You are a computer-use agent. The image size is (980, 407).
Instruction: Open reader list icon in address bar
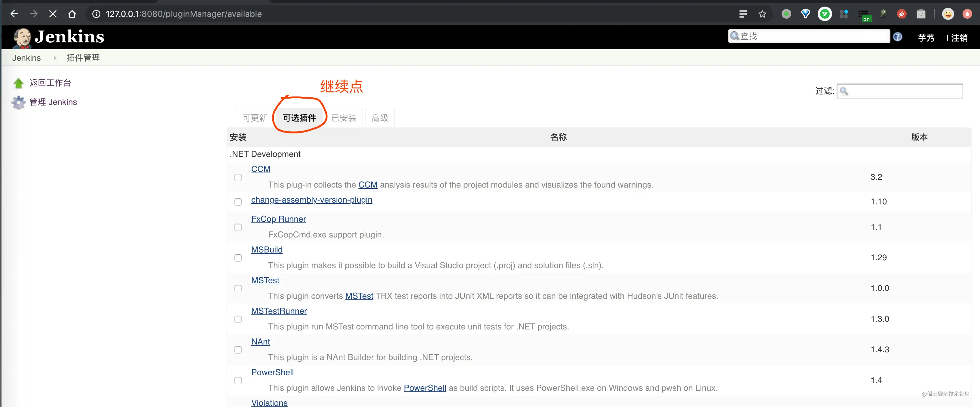point(743,14)
